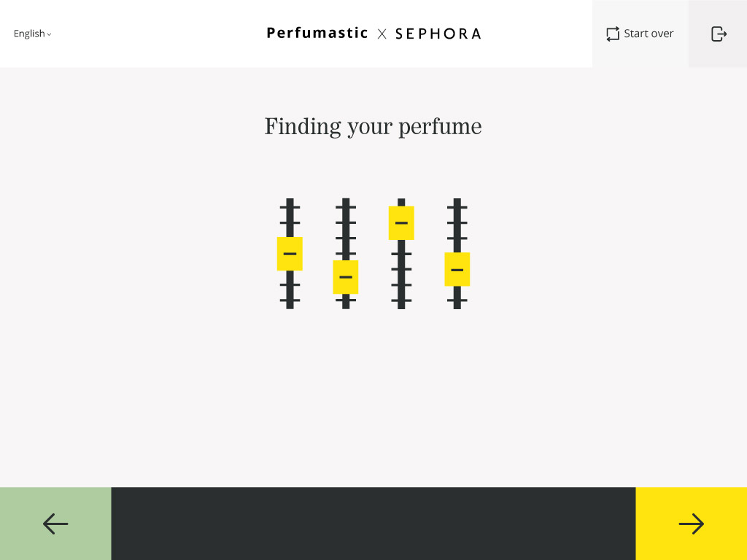The image size is (747, 560).
Task: Click the dark progress bar at the bottom
Action: coord(373,524)
